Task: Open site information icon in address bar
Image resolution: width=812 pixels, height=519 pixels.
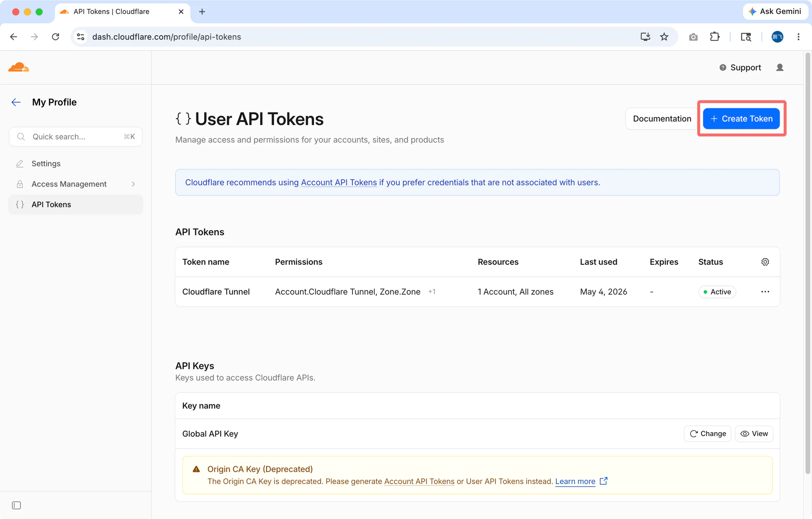Action: pos(80,37)
